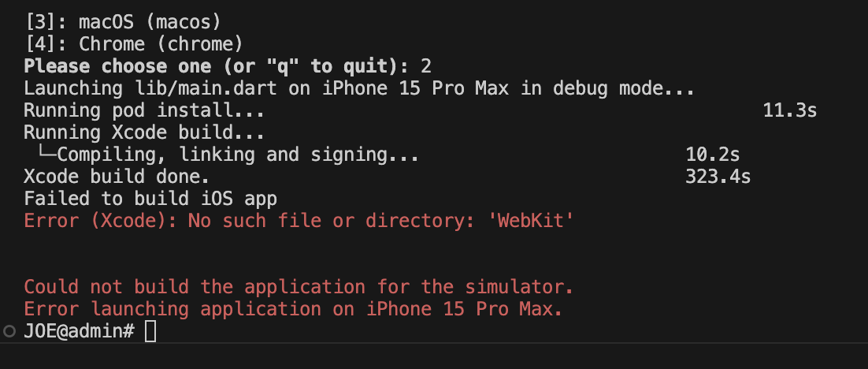868x369 pixels.
Task: Click the 10.2s compile duration
Action: 713,154
